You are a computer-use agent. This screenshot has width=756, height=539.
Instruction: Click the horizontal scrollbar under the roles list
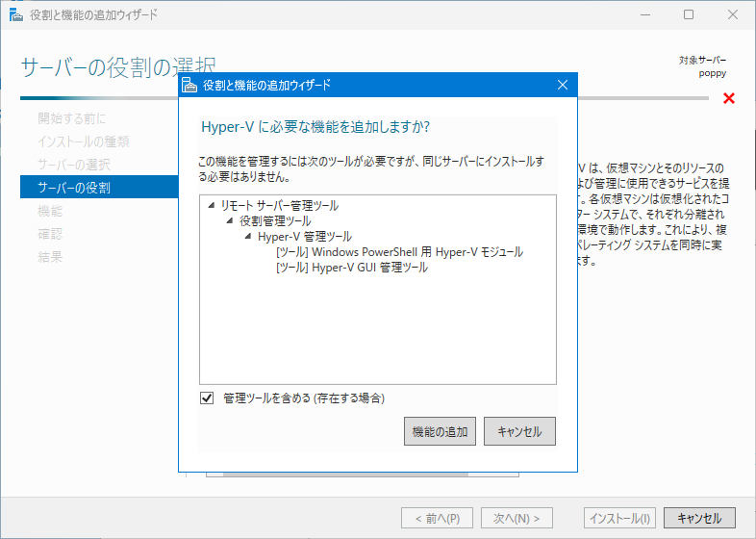click(x=344, y=475)
